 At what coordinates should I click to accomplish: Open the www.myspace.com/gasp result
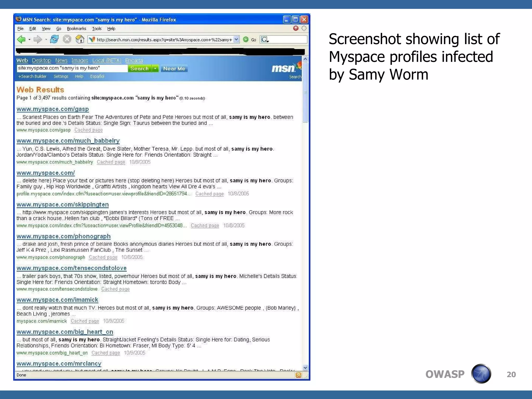click(53, 109)
